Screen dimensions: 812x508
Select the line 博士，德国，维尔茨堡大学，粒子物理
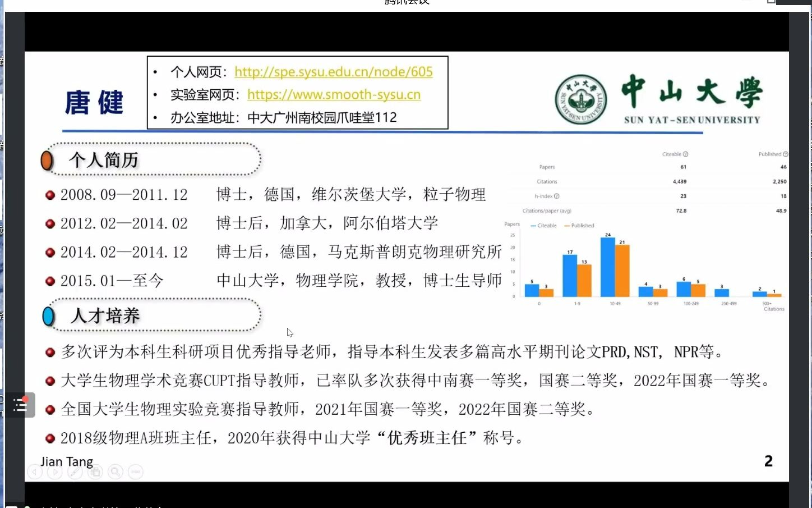[352, 195]
